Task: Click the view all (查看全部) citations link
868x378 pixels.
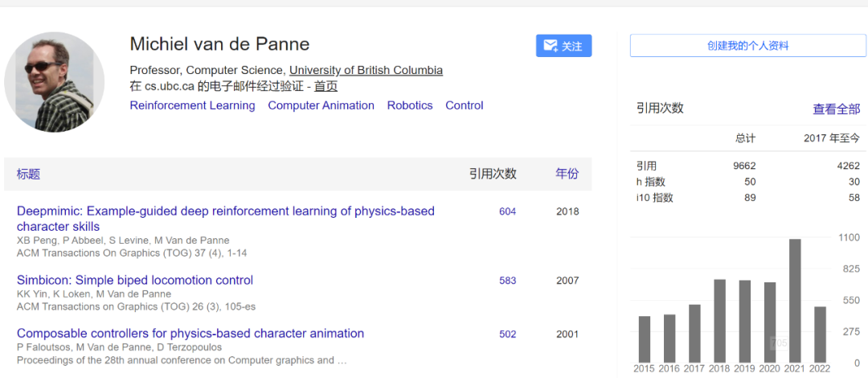Action: click(x=836, y=109)
